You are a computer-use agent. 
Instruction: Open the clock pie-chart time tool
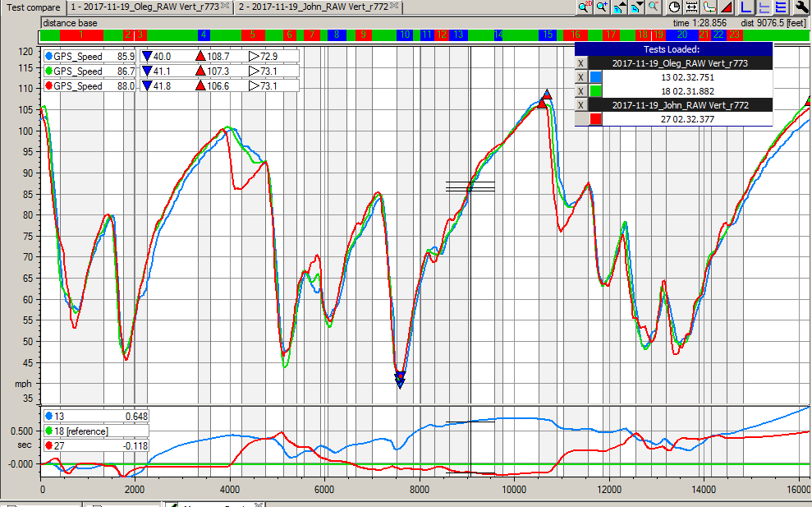(x=674, y=7)
